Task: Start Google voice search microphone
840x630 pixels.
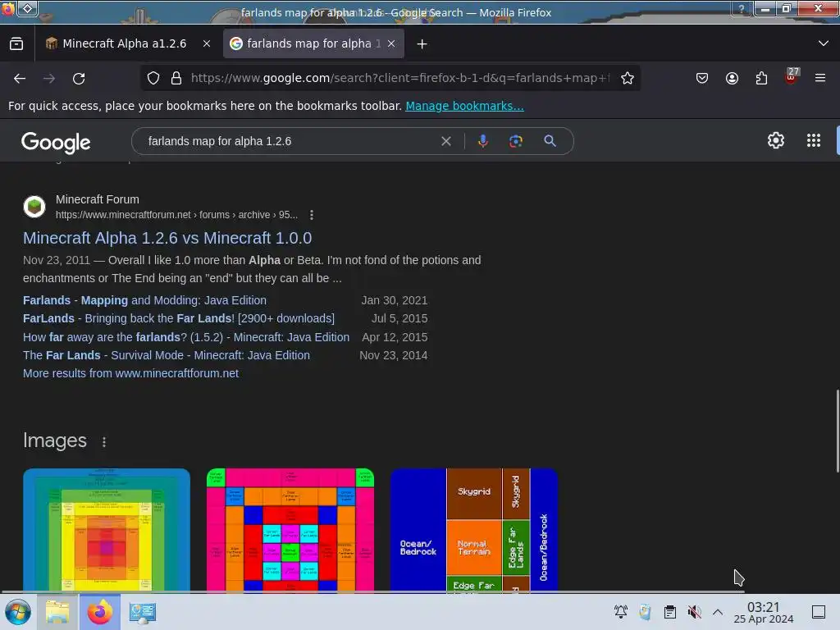Action: 482,141
